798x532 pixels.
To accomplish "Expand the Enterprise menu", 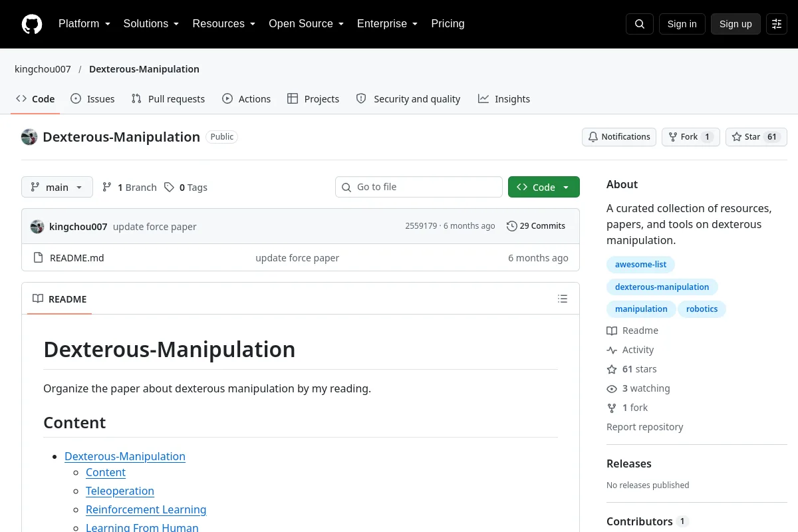I will pyautogui.click(x=387, y=24).
